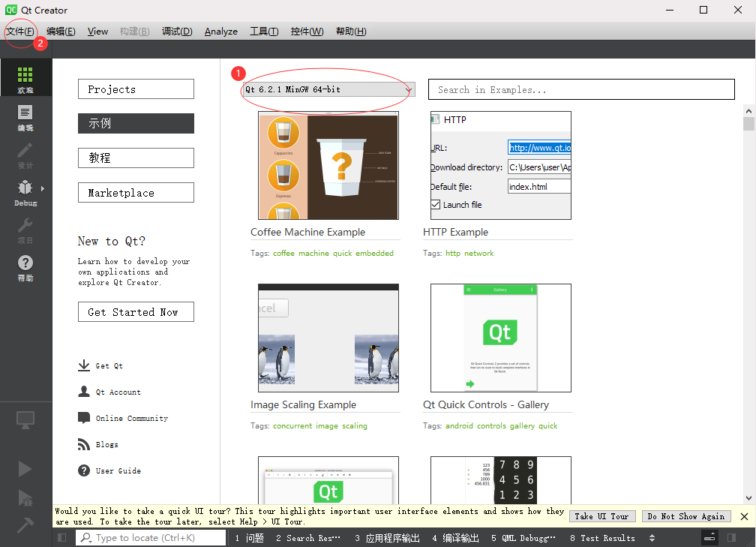The height and width of the screenshot is (547, 756).
Task: Open the Image Scaling Example thumbnail
Action: [328, 338]
